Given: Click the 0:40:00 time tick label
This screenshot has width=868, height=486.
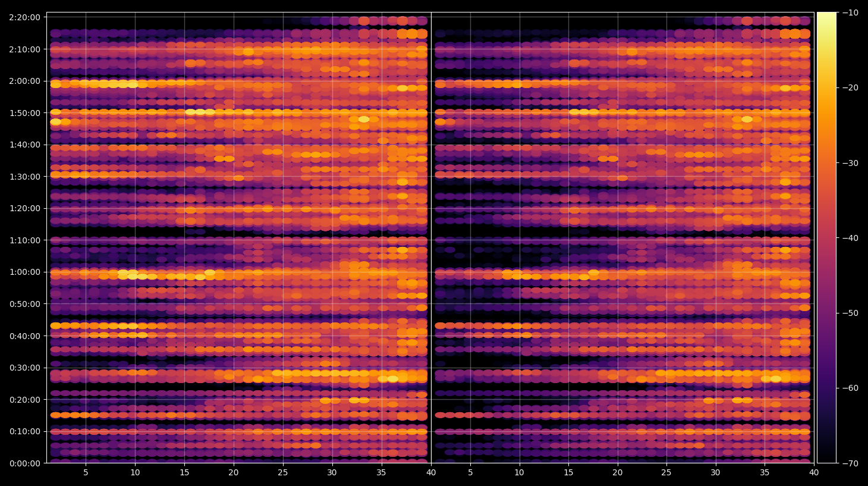Looking at the screenshot, I should pyautogui.click(x=25, y=336).
